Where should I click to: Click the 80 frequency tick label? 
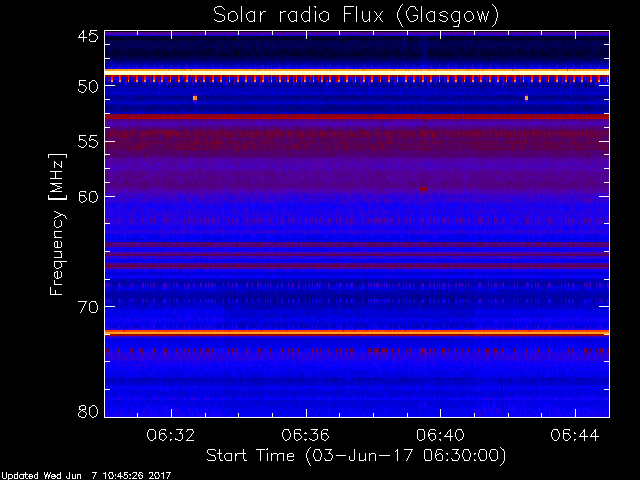[88, 411]
